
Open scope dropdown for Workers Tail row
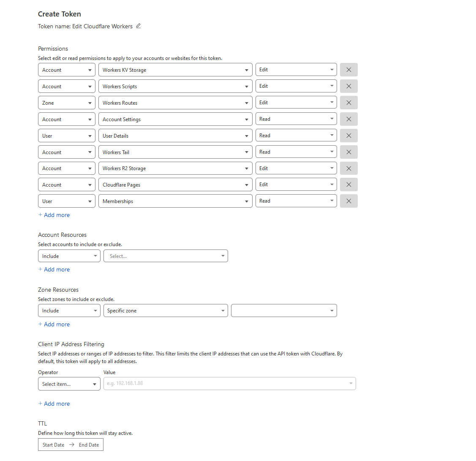click(x=66, y=152)
